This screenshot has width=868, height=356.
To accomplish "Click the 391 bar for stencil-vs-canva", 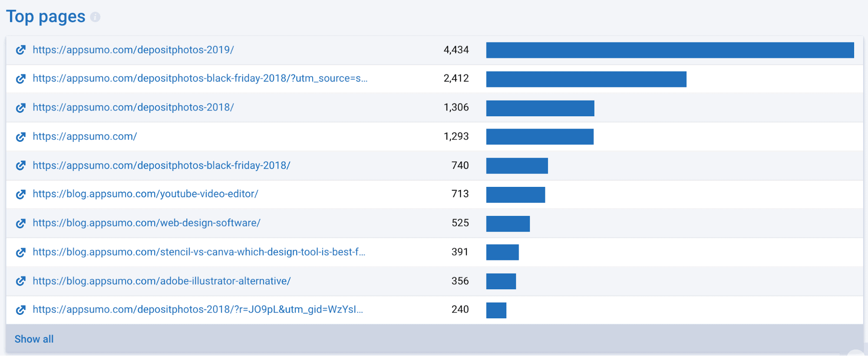I will pos(502,252).
